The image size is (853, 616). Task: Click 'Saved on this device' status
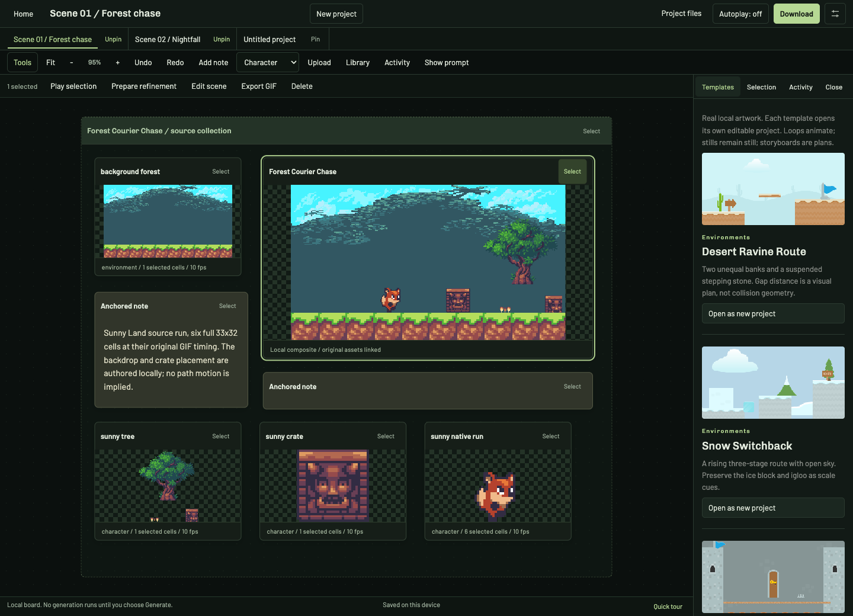[x=411, y=605]
